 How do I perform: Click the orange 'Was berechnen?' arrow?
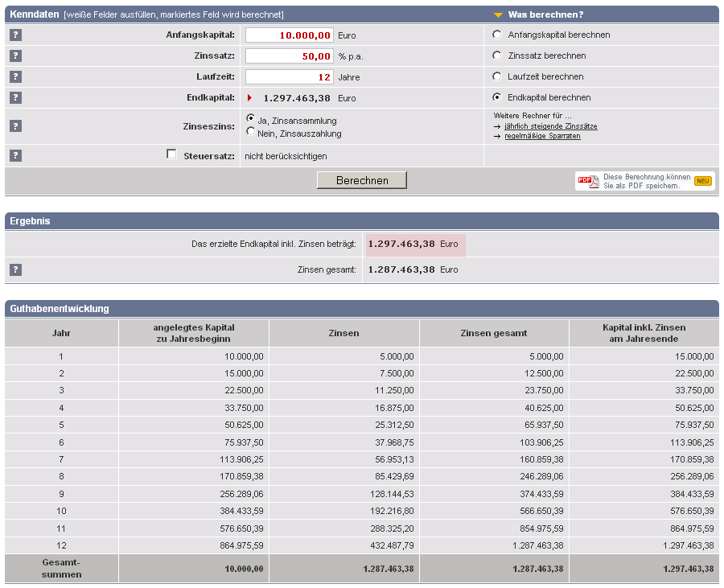[499, 14]
